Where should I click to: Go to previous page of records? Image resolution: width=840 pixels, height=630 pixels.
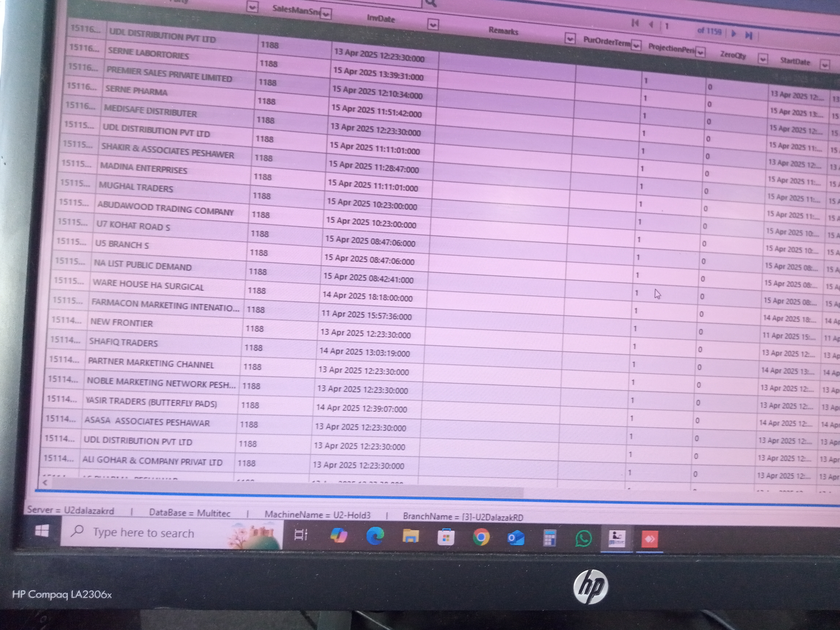(651, 25)
